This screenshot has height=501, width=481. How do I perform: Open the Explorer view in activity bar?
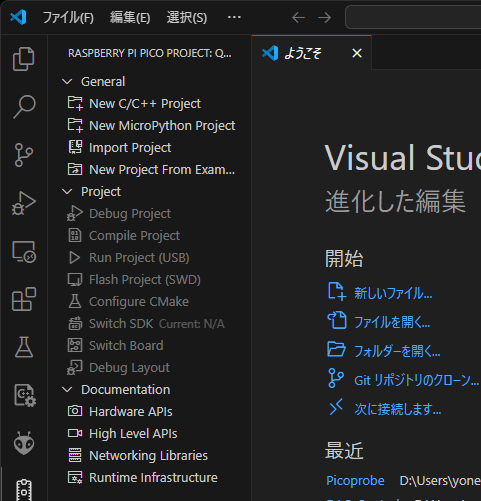click(23, 59)
